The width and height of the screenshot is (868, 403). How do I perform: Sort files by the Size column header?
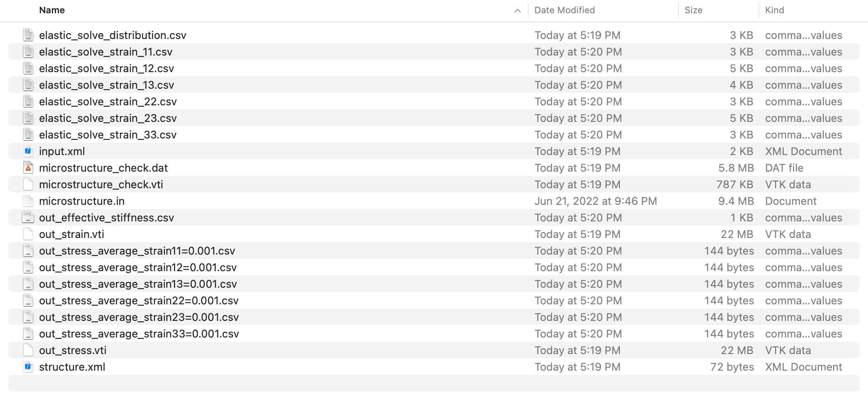coord(693,10)
